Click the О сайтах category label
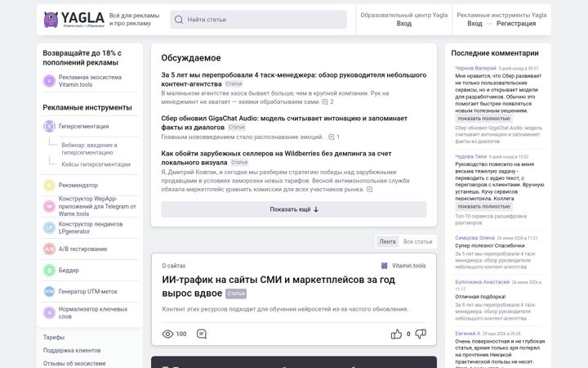The height and width of the screenshot is (368, 588). tap(174, 266)
